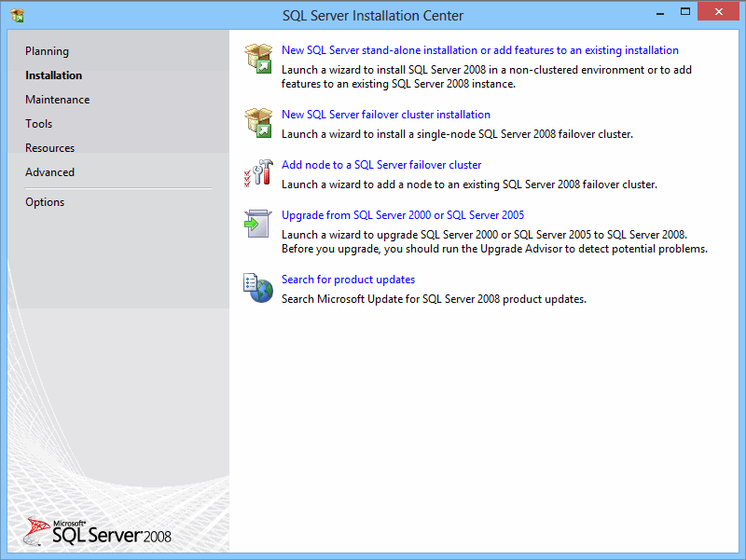Click the product updates globe icon
The height and width of the screenshot is (560, 746).
258,288
